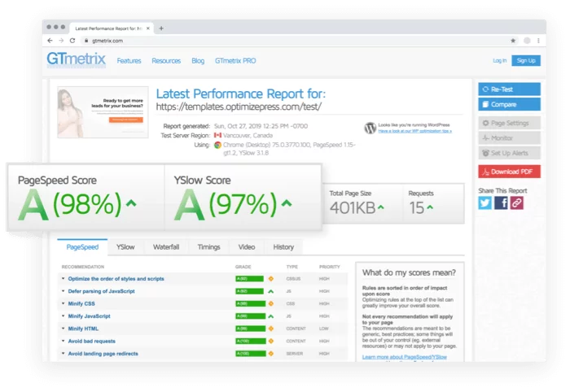The width and height of the screenshot is (570, 392).
Task: Open the browser three-dot menu
Action: pyautogui.click(x=538, y=41)
